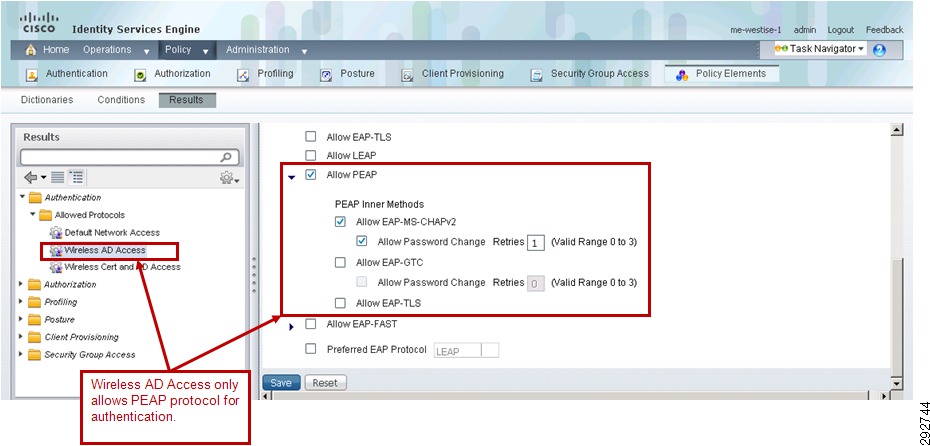Expand the Client Provisioning tree node arrow
930x446 pixels.
coord(22,336)
